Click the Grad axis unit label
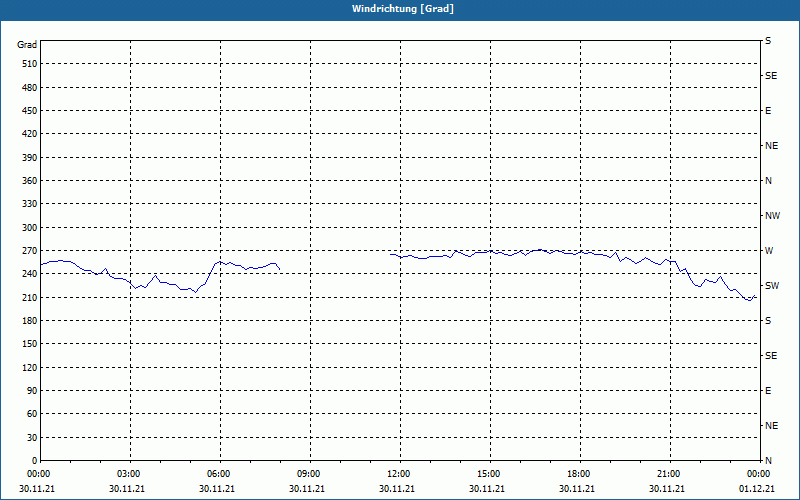 (x=27, y=45)
